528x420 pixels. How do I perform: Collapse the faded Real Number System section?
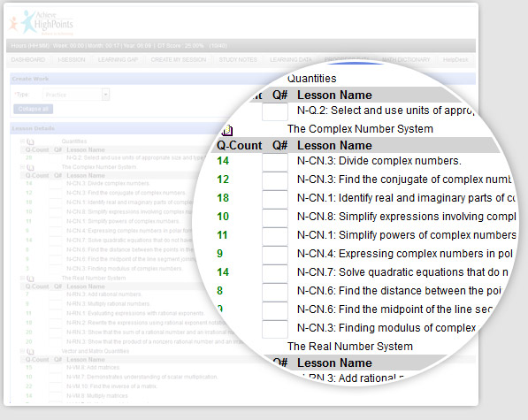[22, 278]
